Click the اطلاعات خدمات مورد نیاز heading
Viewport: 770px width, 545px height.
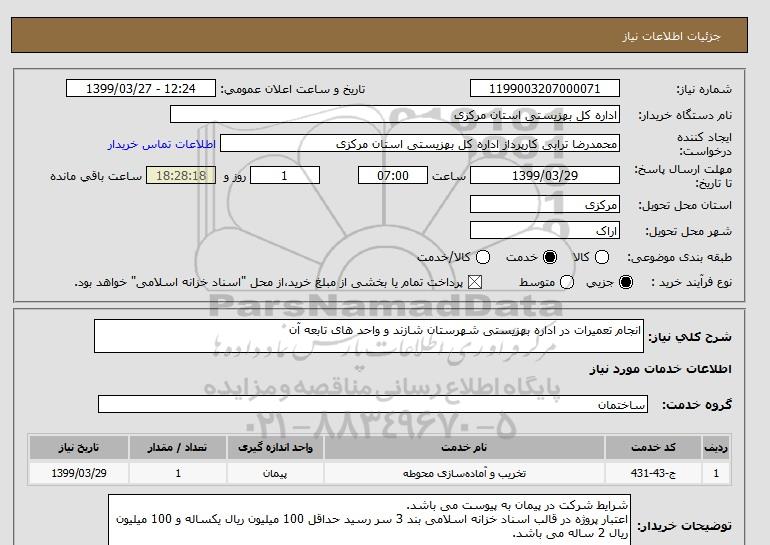660,369
